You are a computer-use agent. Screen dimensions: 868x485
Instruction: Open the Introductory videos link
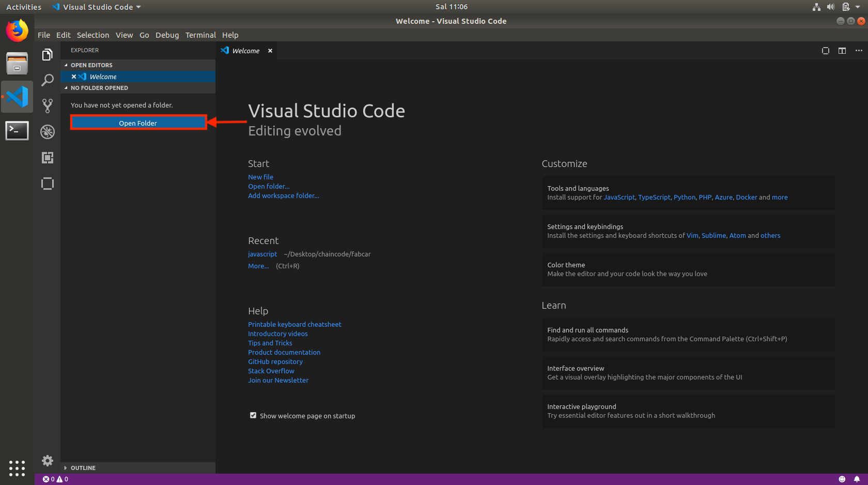[278, 334]
